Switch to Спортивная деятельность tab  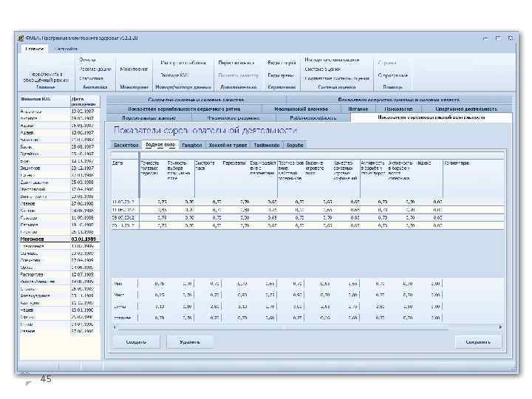point(466,109)
